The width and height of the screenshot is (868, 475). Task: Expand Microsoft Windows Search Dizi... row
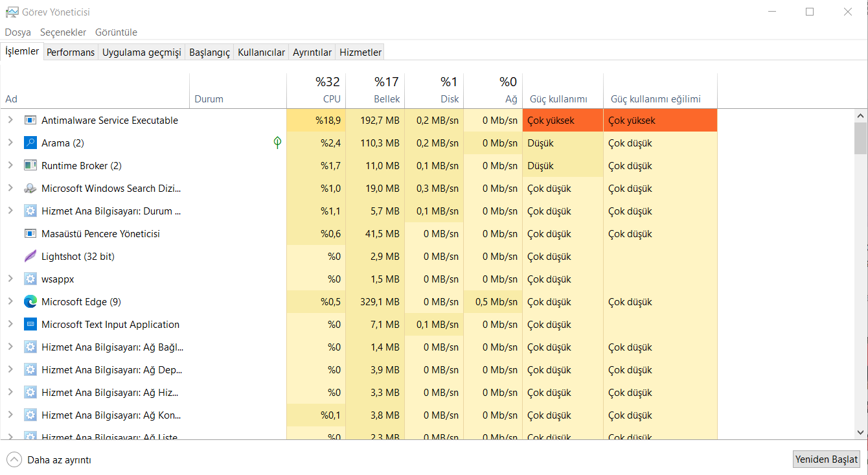(x=10, y=188)
